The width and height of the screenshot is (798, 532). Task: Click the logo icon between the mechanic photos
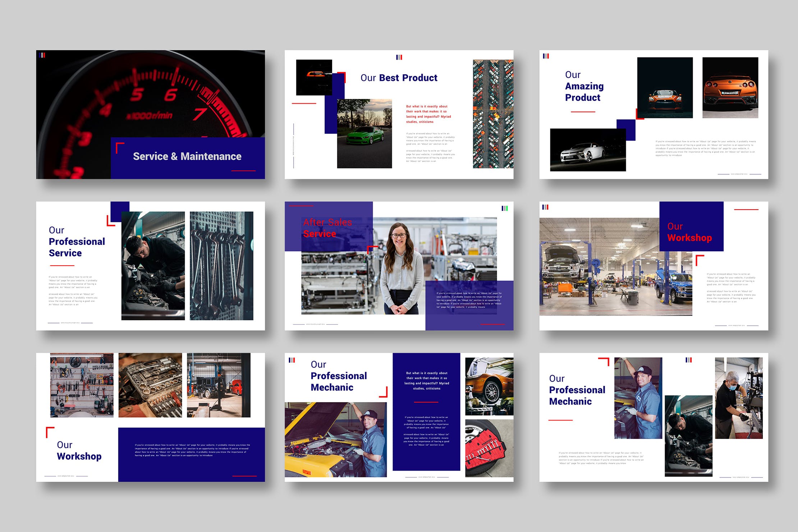pos(688,360)
